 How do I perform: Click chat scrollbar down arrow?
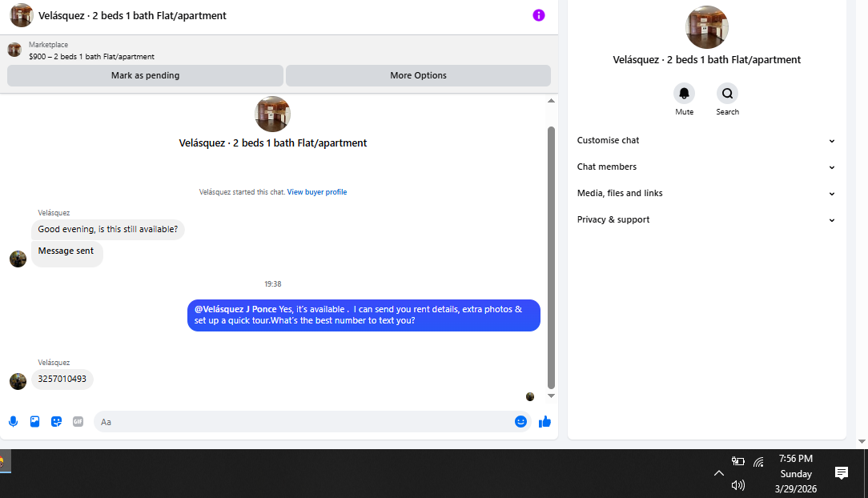point(551,396)
